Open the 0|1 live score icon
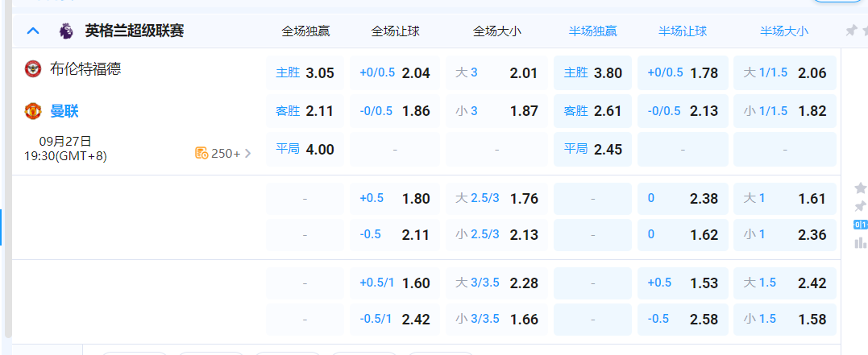Screen dimensions: 868x355 point(860,225)
